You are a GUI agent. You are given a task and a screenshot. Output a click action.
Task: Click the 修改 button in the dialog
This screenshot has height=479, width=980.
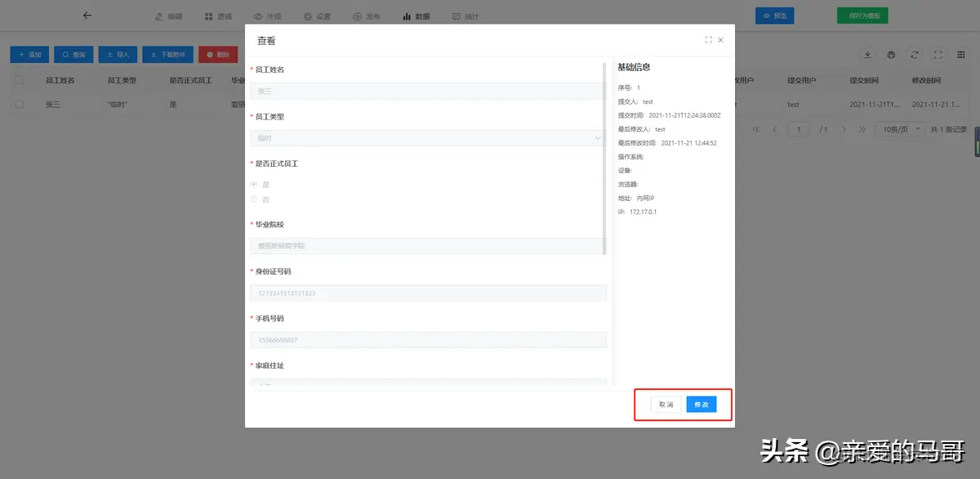(700, 404)
